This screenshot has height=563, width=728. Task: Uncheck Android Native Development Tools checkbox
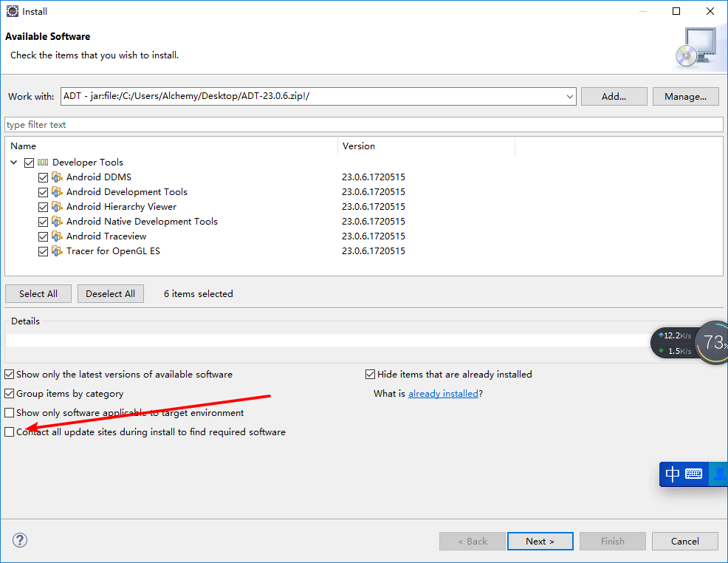(43, 222)
